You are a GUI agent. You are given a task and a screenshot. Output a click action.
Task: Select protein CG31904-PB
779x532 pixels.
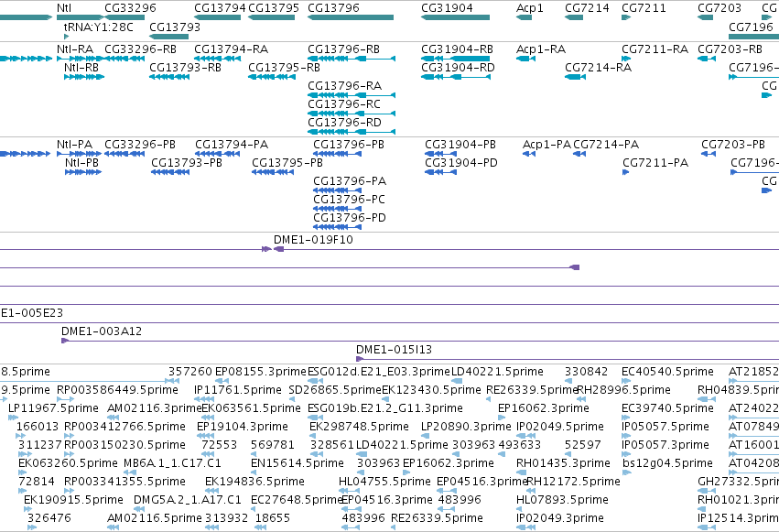[x=440, y=154]
